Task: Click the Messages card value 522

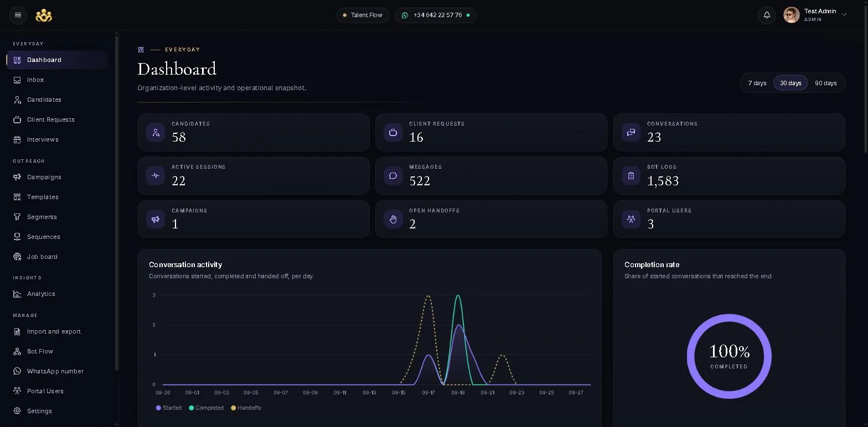Action: pos(420,181)
